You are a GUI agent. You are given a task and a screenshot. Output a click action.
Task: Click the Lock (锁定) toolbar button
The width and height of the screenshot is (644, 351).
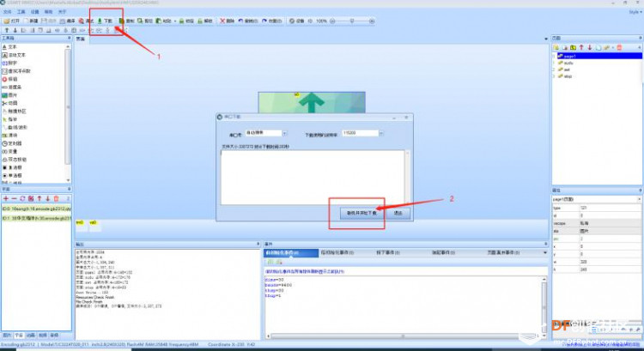pyautogui.click(x=186, y=21)
